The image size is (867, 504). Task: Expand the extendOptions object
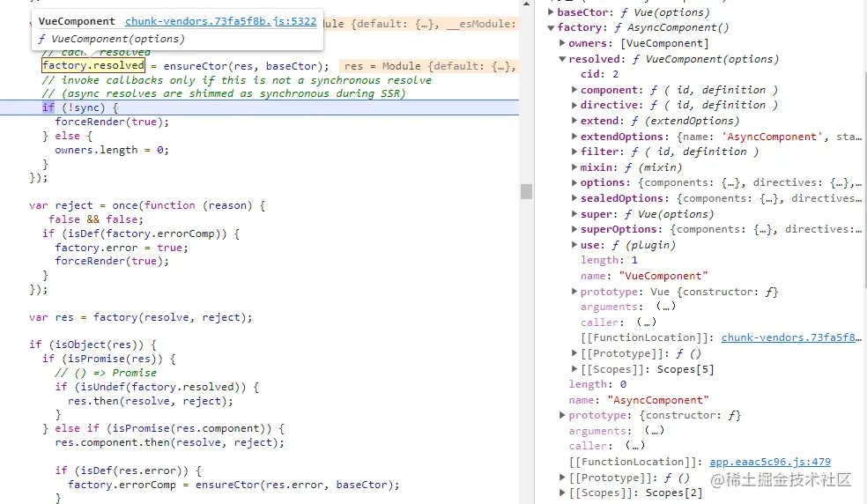(x=574, y=136)
